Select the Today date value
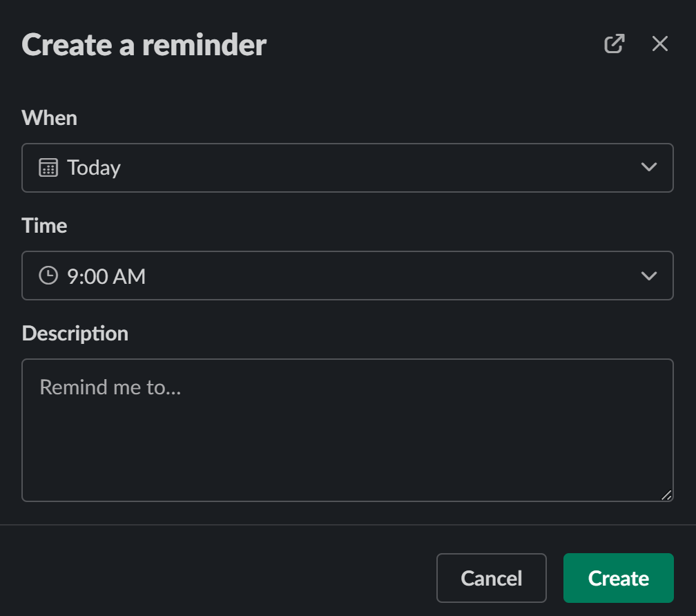 pyautogui.click(x=94, y=168)
